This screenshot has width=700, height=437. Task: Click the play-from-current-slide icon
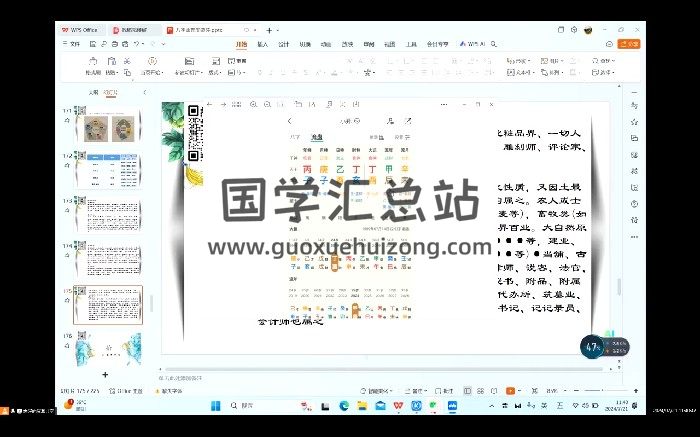[152, 61]
